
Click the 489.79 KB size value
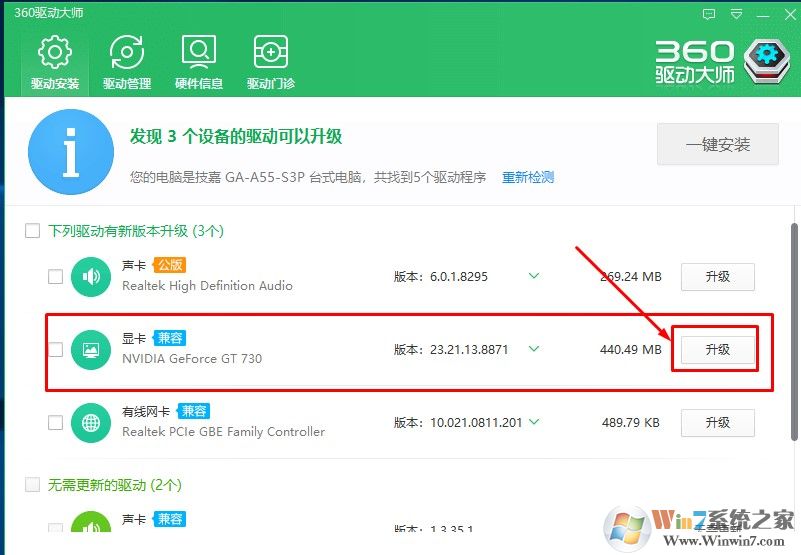(x=631, y=423)
